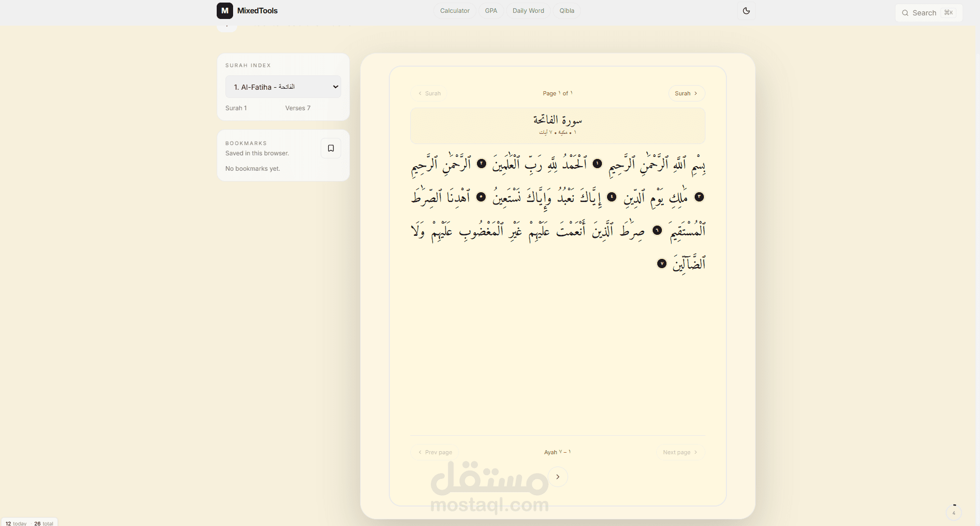Click the bookmark icon in Bookmarks panel
This screenshot has width=980, height=526.
[331, 148]
